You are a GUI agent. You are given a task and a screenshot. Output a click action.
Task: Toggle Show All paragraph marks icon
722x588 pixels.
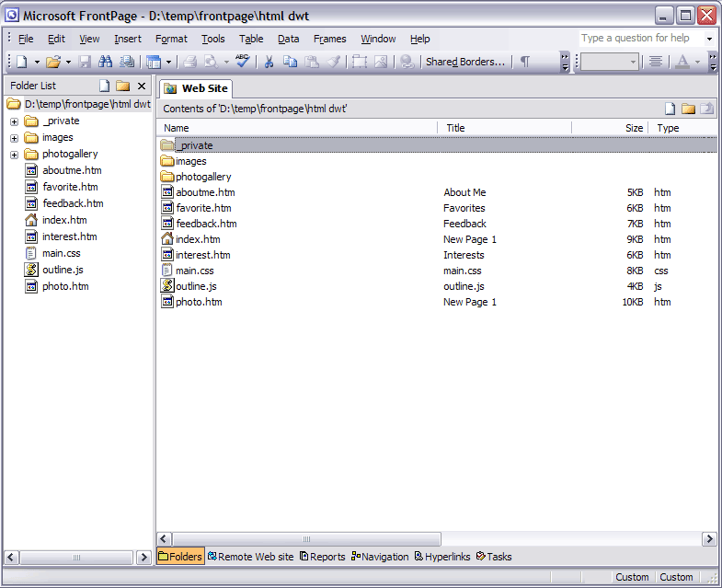(x=524, y=62)
